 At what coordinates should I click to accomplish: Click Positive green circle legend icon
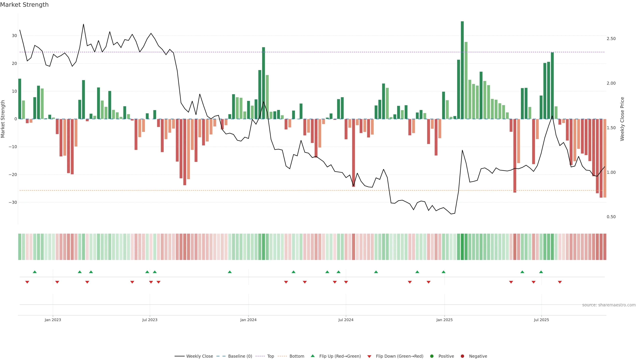coord(432,356)
